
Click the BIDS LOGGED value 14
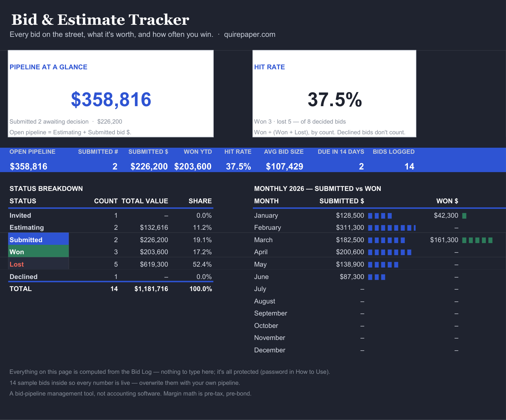tap(409, 166)
